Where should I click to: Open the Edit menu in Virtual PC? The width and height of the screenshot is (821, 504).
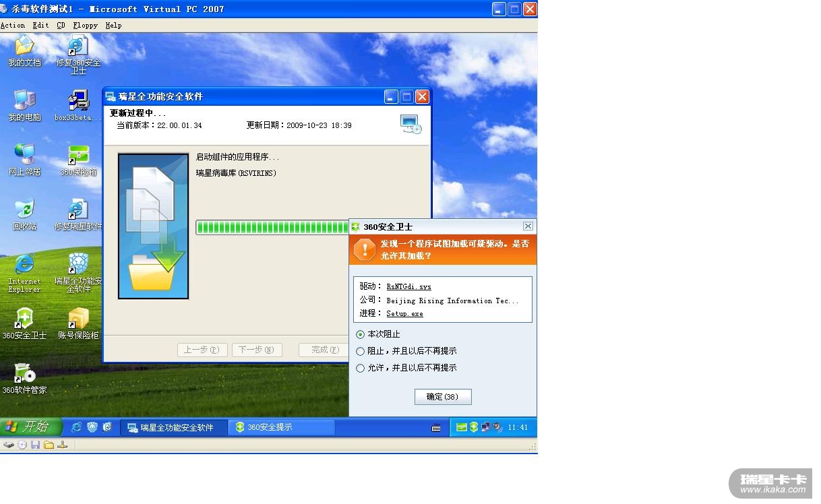point(40,25)
